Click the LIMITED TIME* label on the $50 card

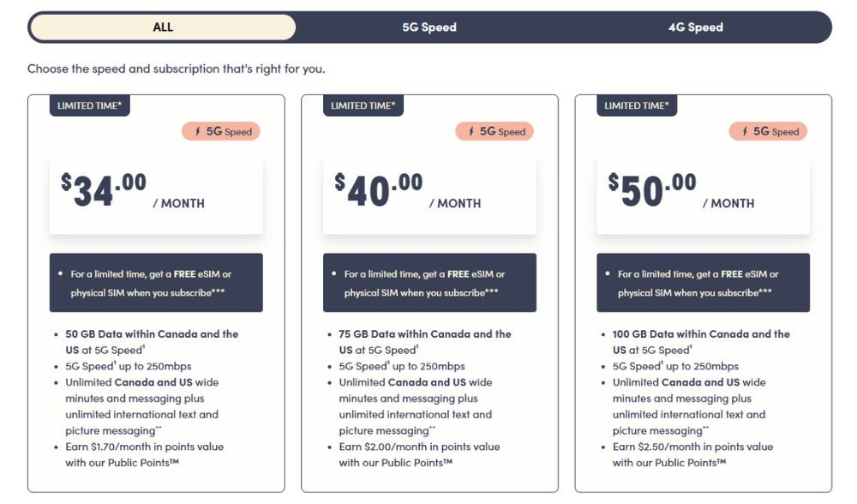point(636,105)
